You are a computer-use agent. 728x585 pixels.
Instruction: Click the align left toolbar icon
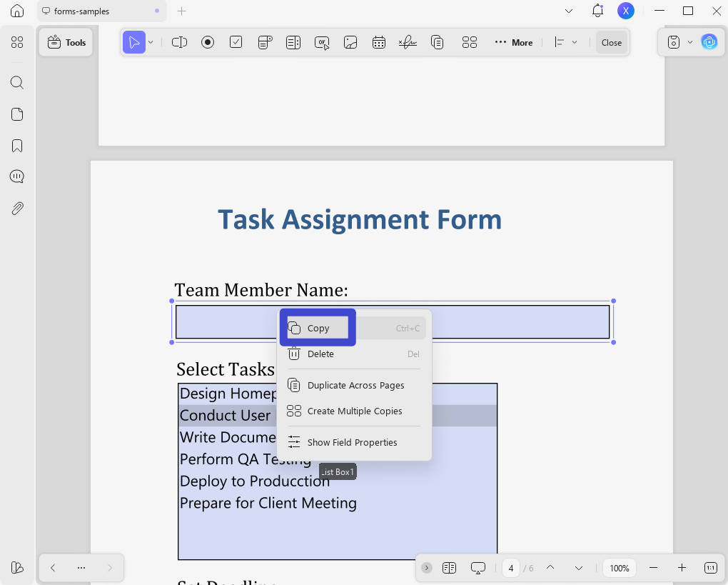(559, 42)
